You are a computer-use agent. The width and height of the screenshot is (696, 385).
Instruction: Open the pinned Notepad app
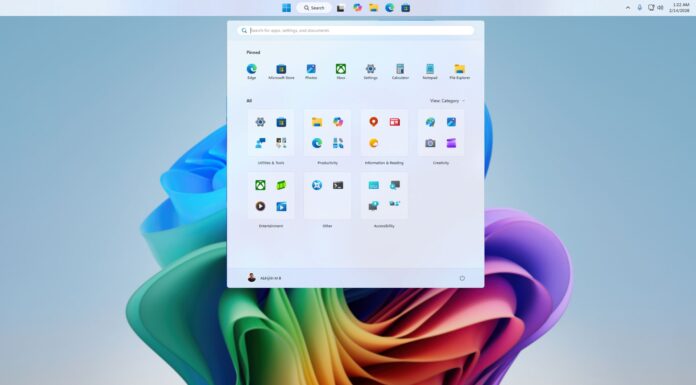click(430, 71)
